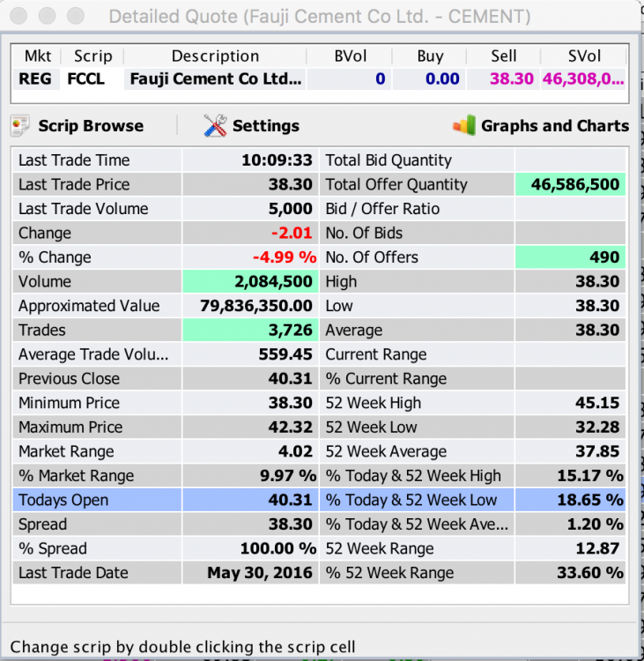Open the Settings label
Screen dimensions: 644x661
pos(266,126)
